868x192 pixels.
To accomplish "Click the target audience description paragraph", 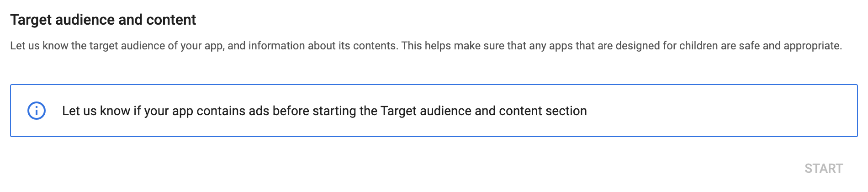I will click(x=426, y=46).
